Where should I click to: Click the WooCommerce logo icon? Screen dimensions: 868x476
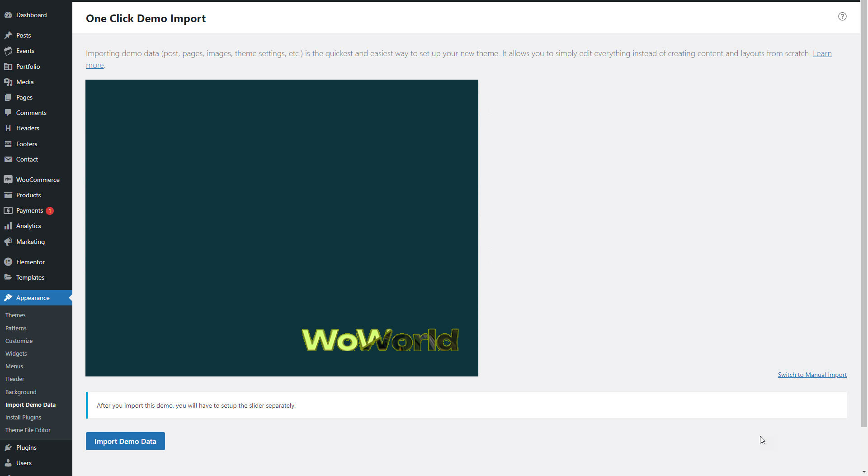click(x=8, y=180)
